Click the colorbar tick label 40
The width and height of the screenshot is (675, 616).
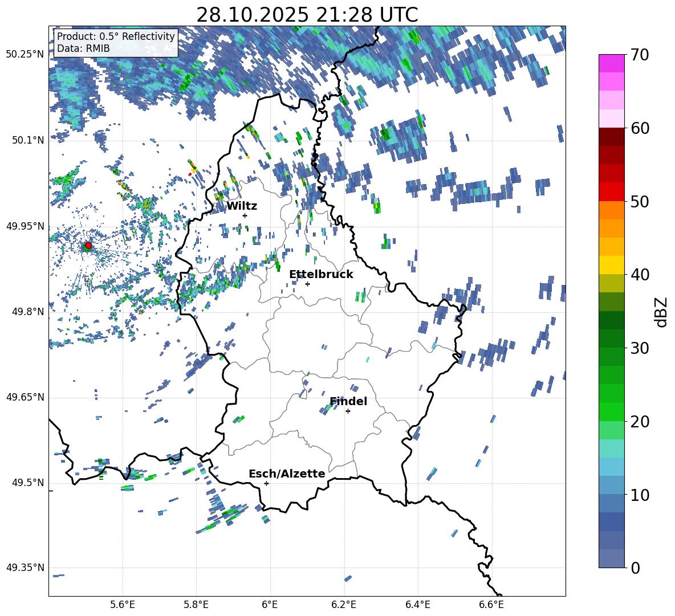(640, 275)
